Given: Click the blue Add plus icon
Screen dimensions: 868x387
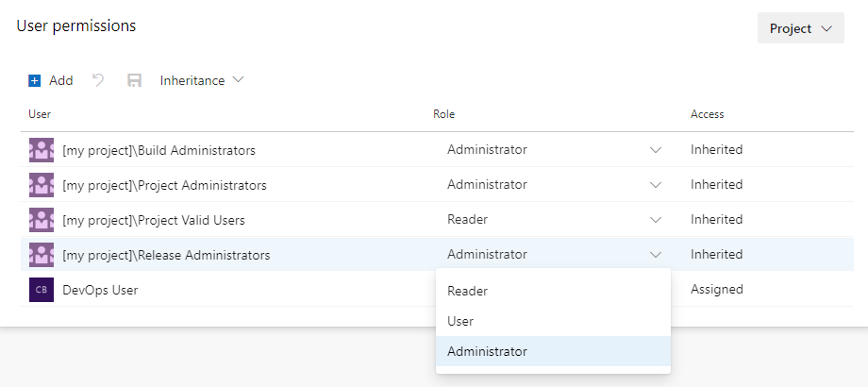Looking at the screenshot, I should pos(35,81).
